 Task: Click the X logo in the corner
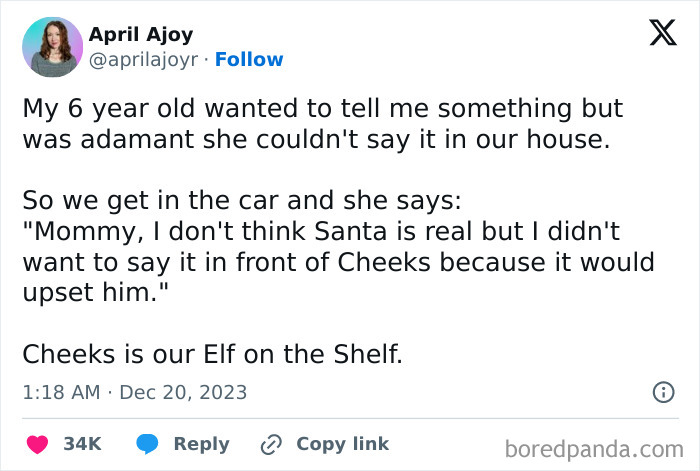[x=662, y=36]
